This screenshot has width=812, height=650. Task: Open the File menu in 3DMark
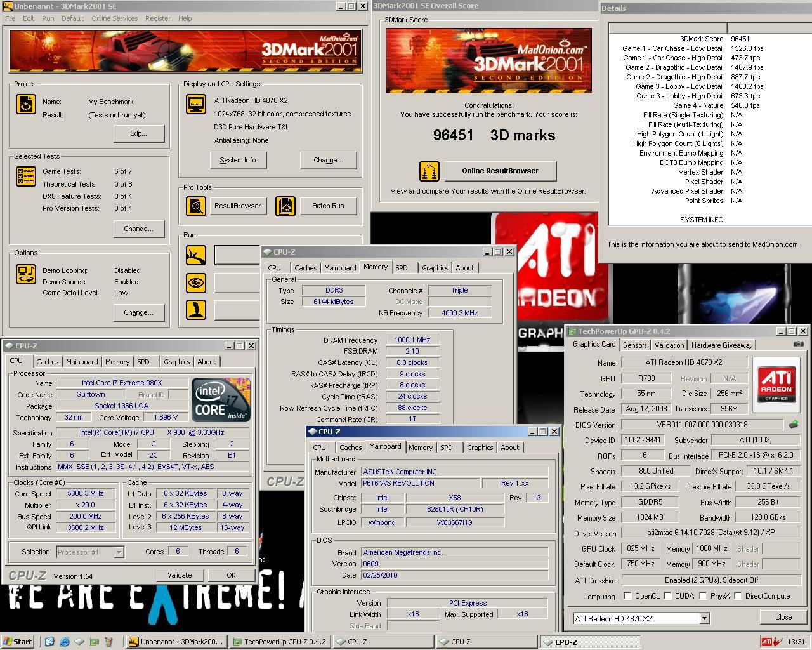click(x=10, y=18)
